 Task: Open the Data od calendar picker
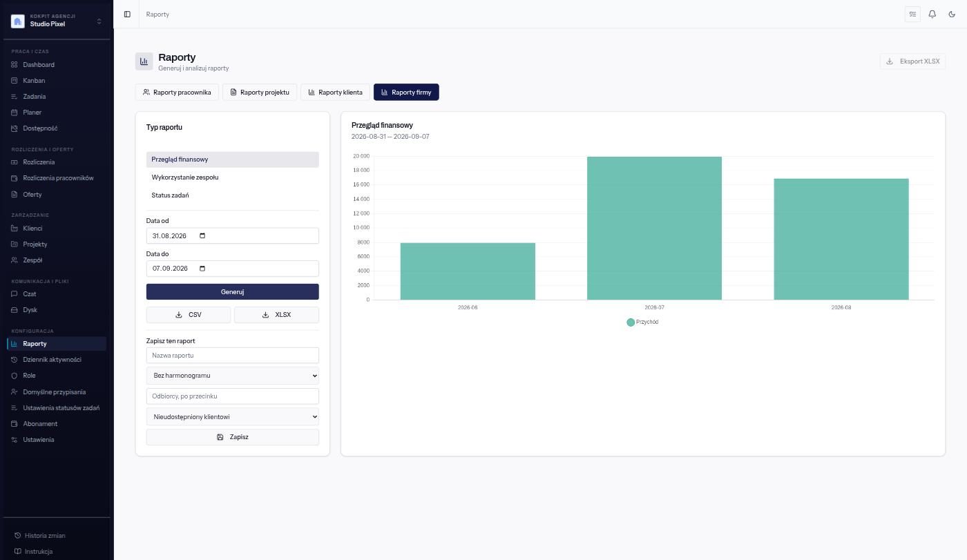(202, 236)
